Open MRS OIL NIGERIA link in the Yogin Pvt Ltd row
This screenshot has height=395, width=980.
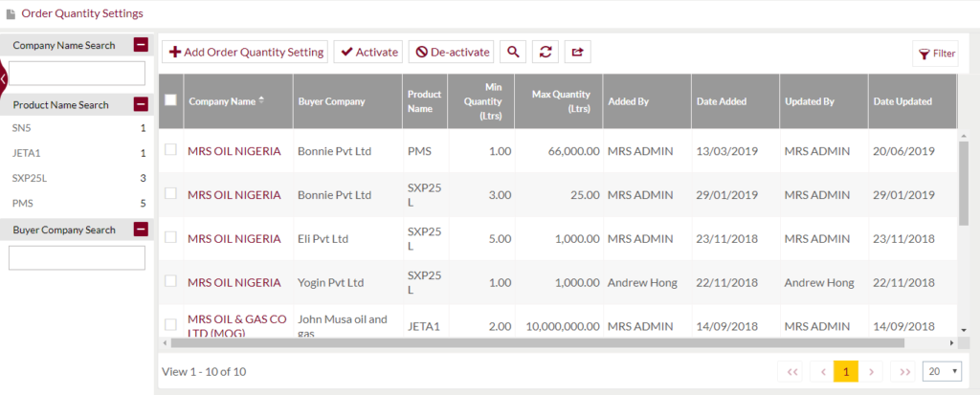234,282
